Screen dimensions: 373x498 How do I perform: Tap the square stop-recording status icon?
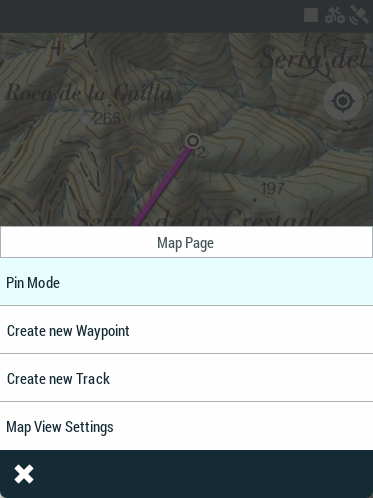click(x=311, y=15)
